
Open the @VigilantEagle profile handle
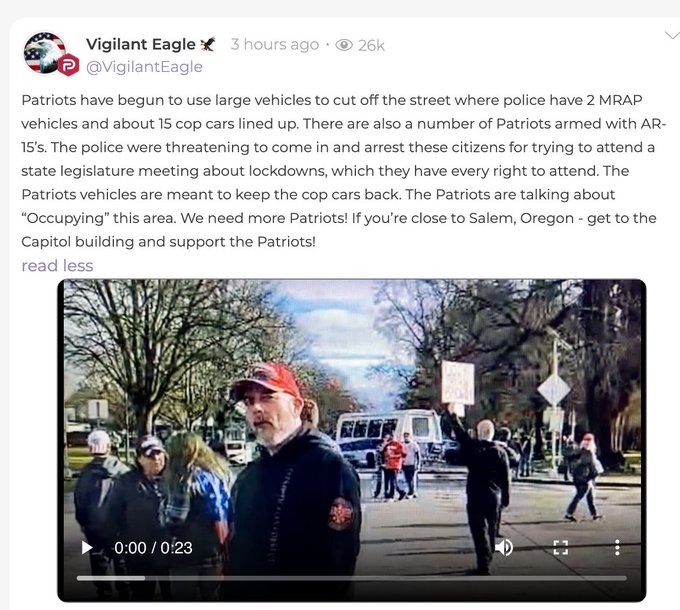(x=144, y=67)
